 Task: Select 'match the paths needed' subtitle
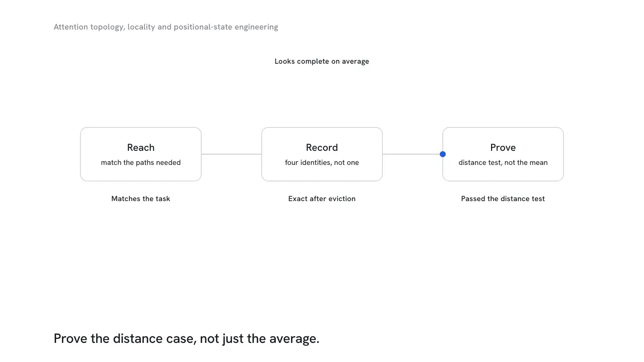(141, 162)
